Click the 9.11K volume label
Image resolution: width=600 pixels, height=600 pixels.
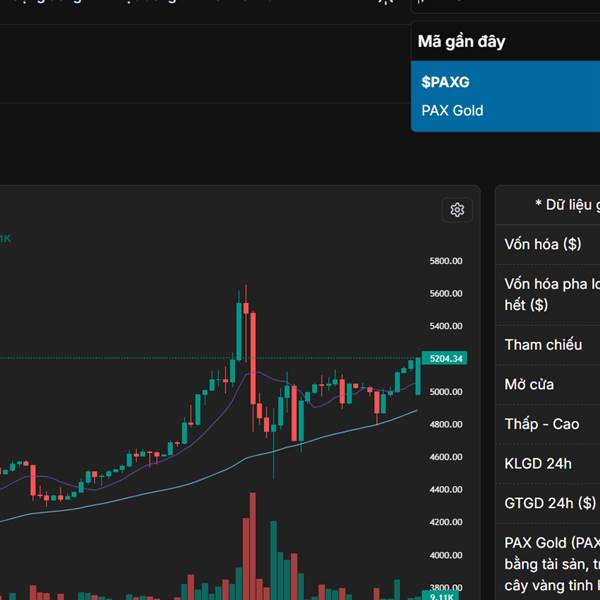pyautogui.click(x=440, y=596)
